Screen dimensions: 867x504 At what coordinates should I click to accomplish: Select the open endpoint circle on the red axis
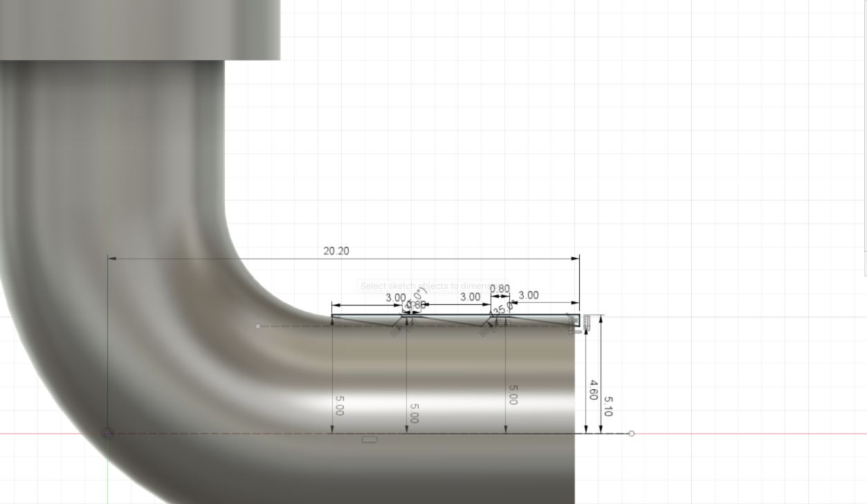coord(631,433)
